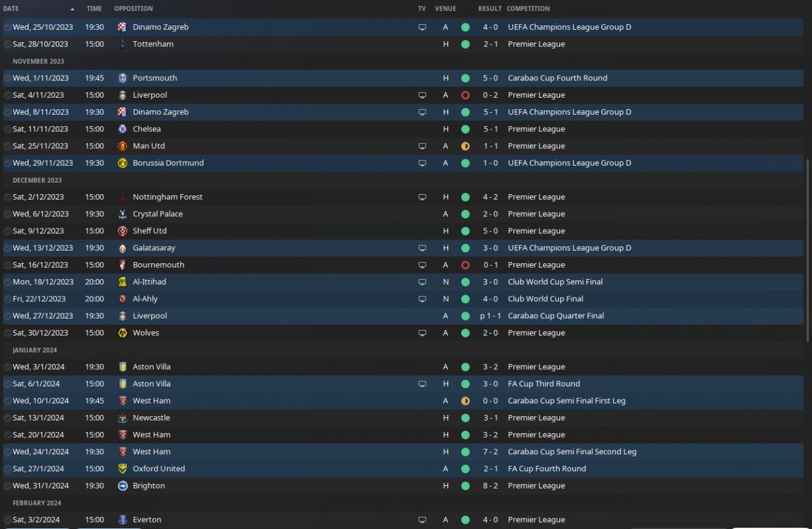This screenshot has width=812, height=529.
Task: Toggle the check circle beside Wed, 1/11/2023
Action: pos(7,78)
